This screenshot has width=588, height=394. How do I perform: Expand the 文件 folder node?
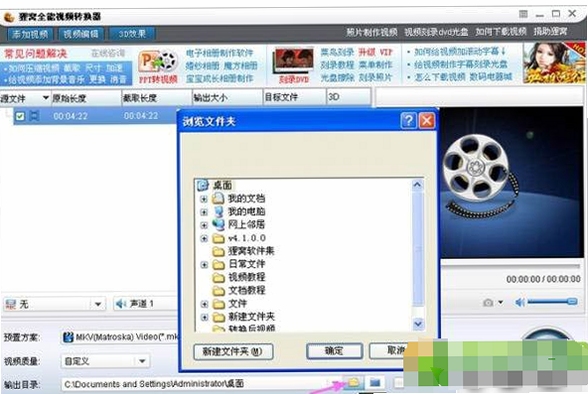(x=204, y=304)
